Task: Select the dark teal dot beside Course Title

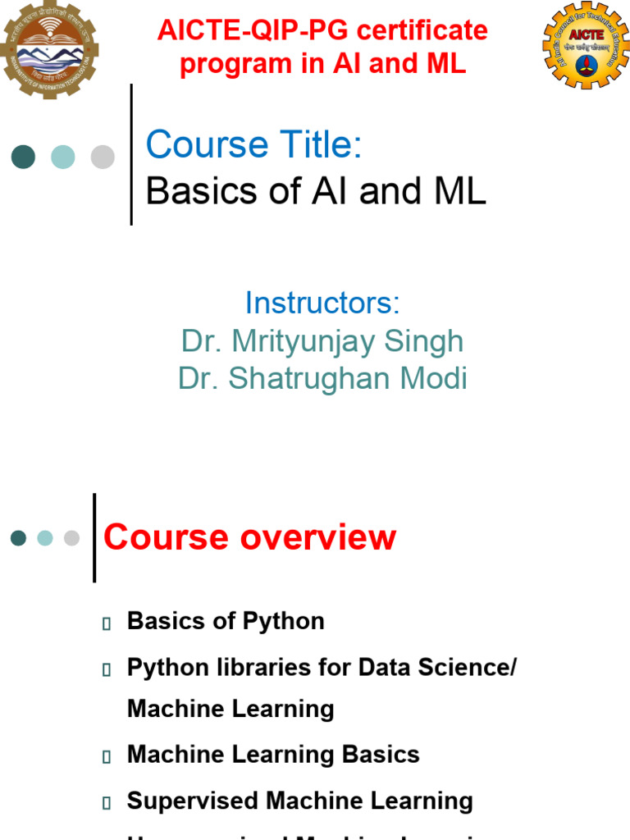Action: click(23, 157)
